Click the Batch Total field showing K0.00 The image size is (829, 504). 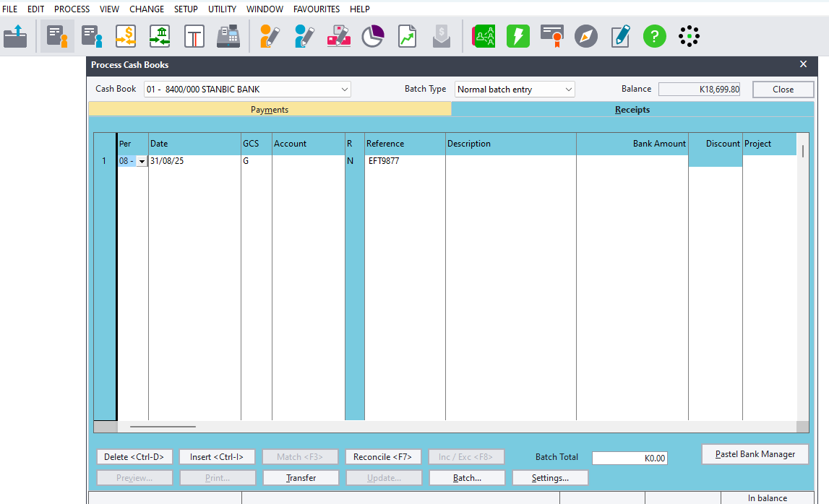click(630, 458)
